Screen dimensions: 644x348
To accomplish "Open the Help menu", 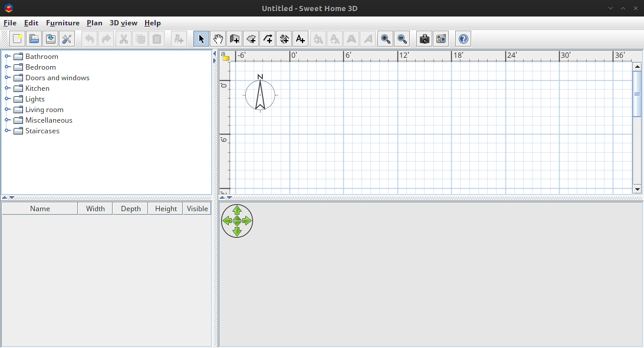I will [x=152, y=23].
